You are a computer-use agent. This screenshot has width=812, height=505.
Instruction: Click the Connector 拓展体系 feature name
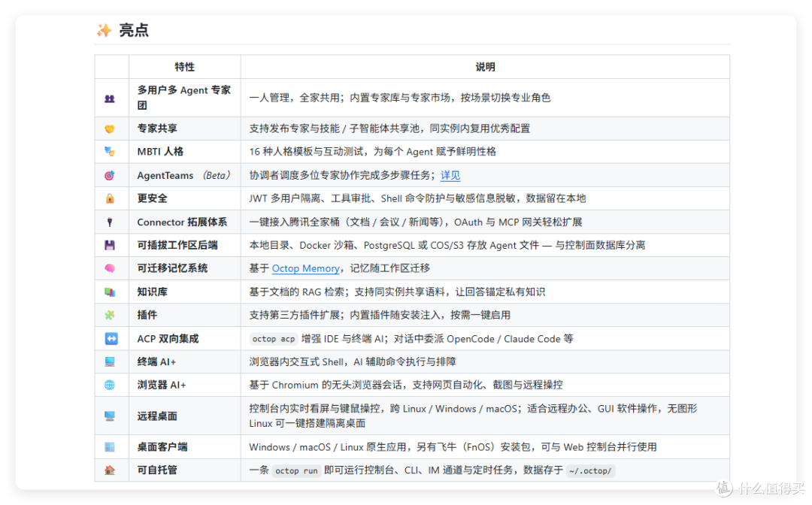point(182,222)
